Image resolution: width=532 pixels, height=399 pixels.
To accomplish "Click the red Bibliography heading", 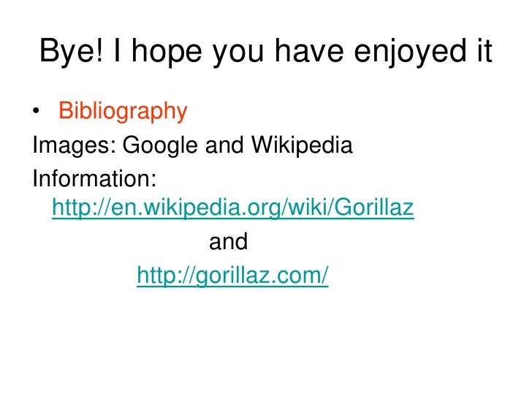I will click(123, 111).
